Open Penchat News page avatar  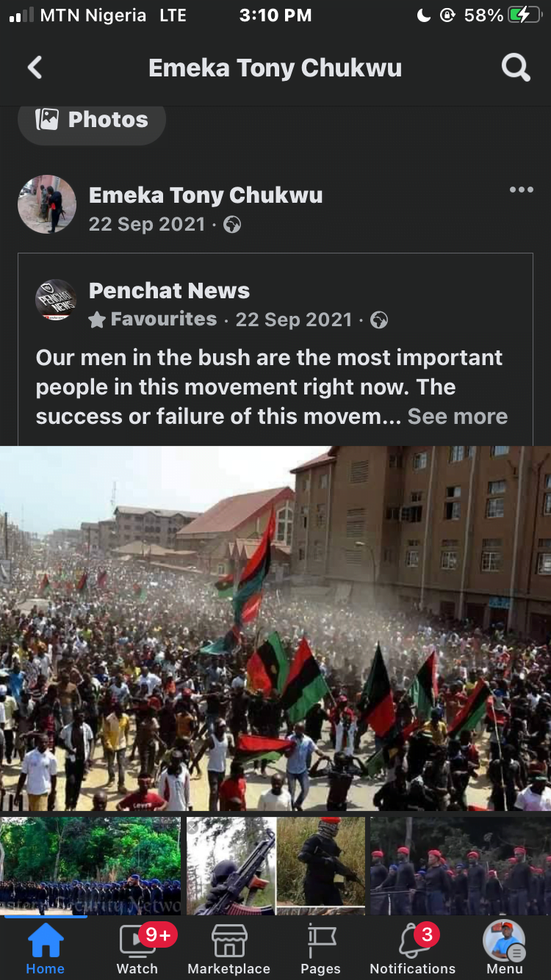point(56,300)
